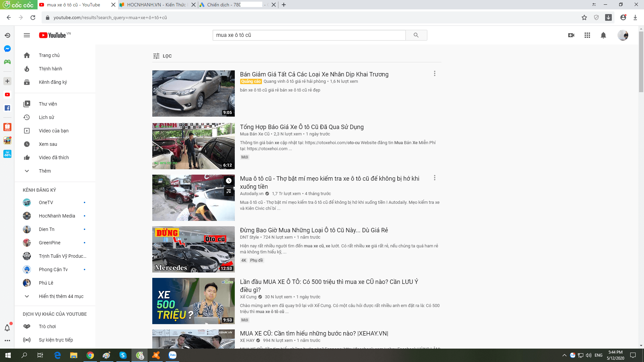The width and height of the screenshot is (644, 362).
Task: Open the LỌC filter options
Action: (x=162, y=56)
